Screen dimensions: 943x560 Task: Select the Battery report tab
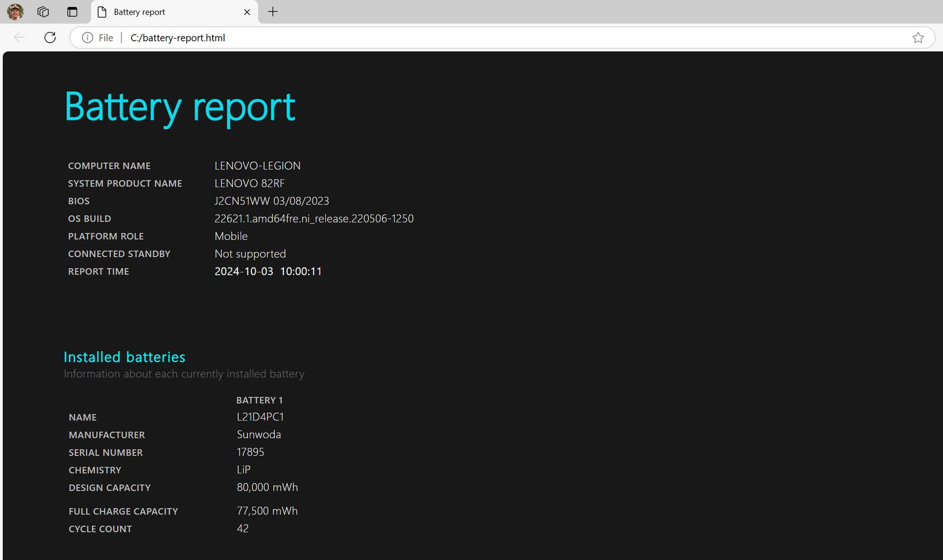click(166, 12)
